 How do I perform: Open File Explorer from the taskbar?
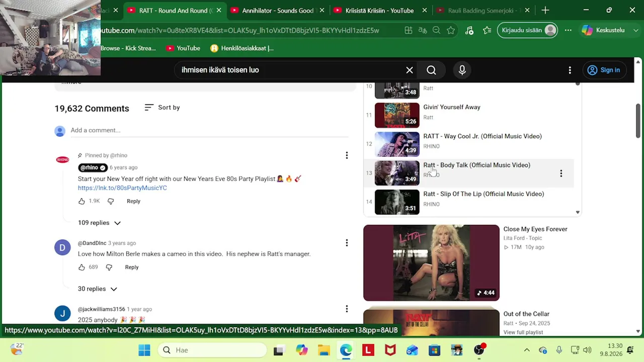(324, 350)
